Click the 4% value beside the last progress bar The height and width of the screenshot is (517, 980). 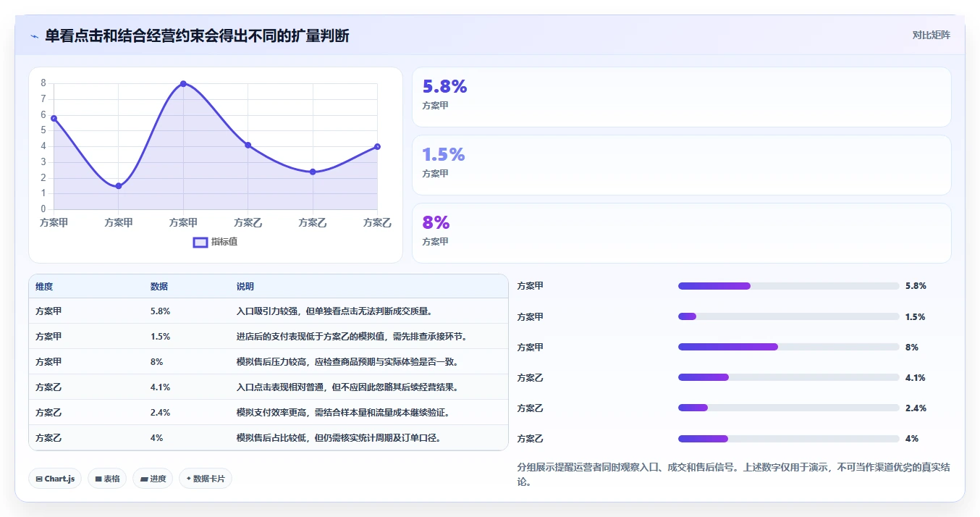coord(912,438)
